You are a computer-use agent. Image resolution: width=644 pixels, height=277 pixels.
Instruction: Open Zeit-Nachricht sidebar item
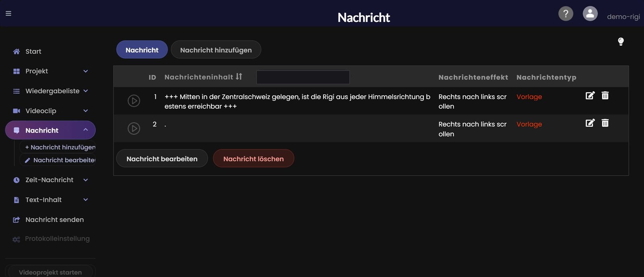click(x=49, y=180)
